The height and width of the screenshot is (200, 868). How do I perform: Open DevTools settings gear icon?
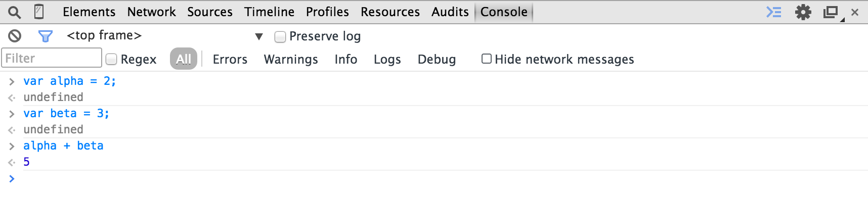pyautogui.click(x=803, y=12)
